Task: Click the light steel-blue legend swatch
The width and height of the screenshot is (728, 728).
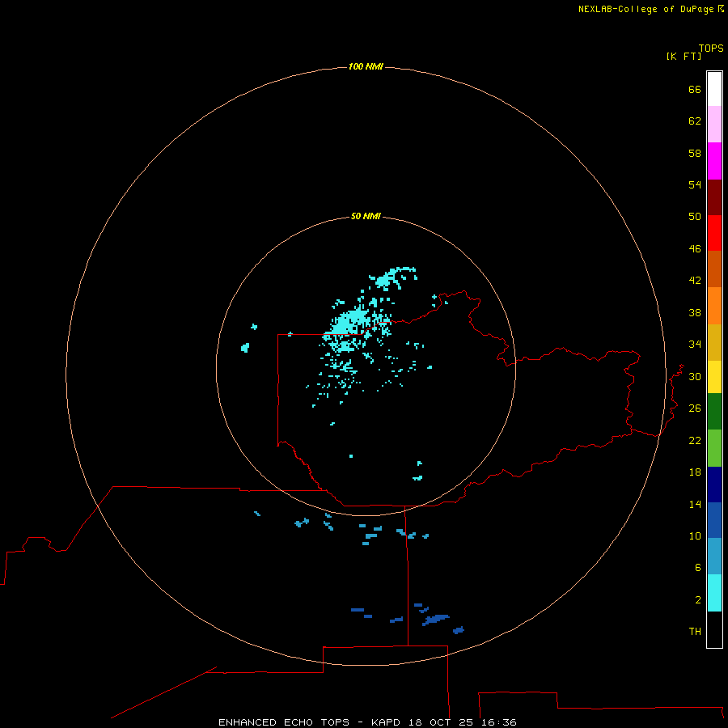Action: 714,557
